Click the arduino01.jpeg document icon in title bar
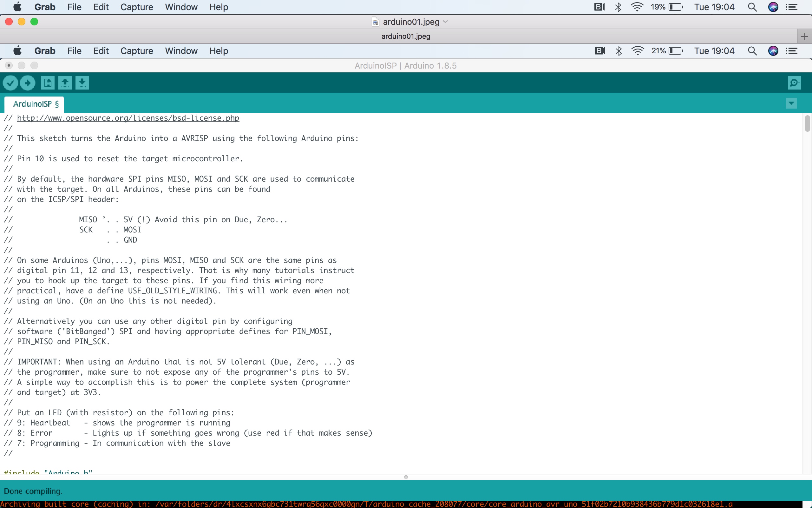The height and width of the screenshot is (508, 812). tap(376, 22)
